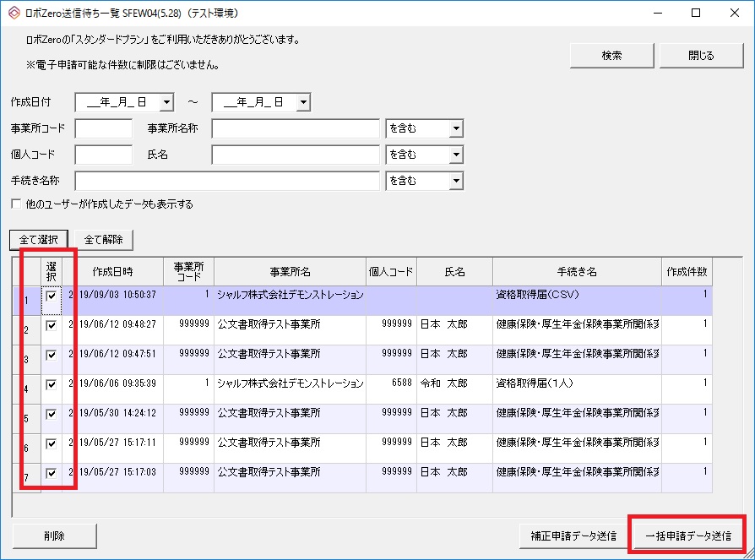Expand the 事業所名称 を含む match dropdown
The width and height of the screenshot is (755, 560).
click(456, 129)
